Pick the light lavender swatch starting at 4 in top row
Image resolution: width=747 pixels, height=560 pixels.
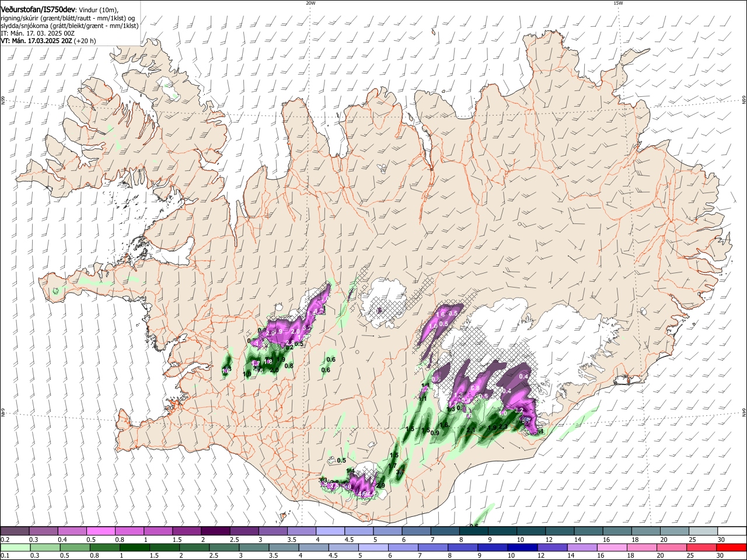tap(330, 531)
